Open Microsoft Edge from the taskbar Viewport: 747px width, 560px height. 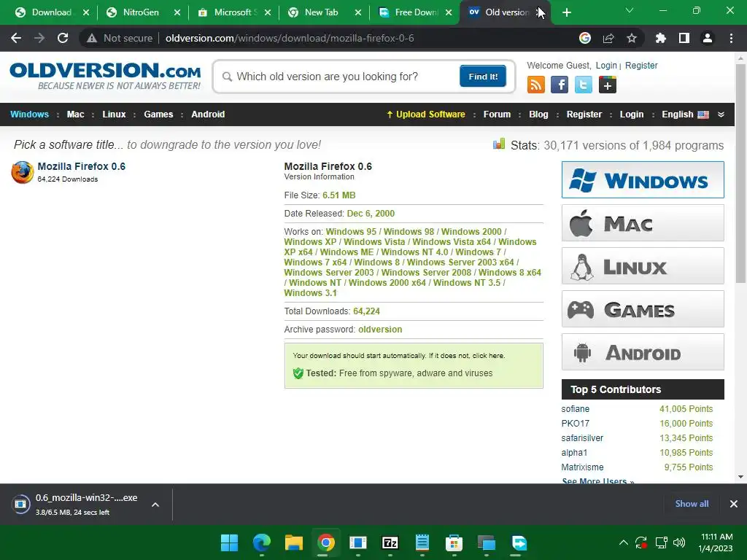(x=262, y=542)
